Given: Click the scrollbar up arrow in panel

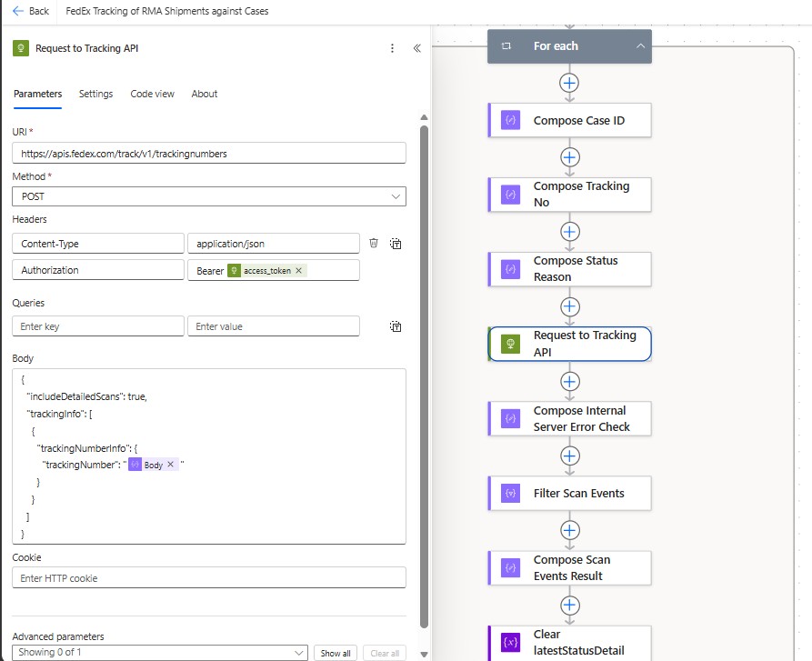Looking at the screenshot, I should pos(424,117).
